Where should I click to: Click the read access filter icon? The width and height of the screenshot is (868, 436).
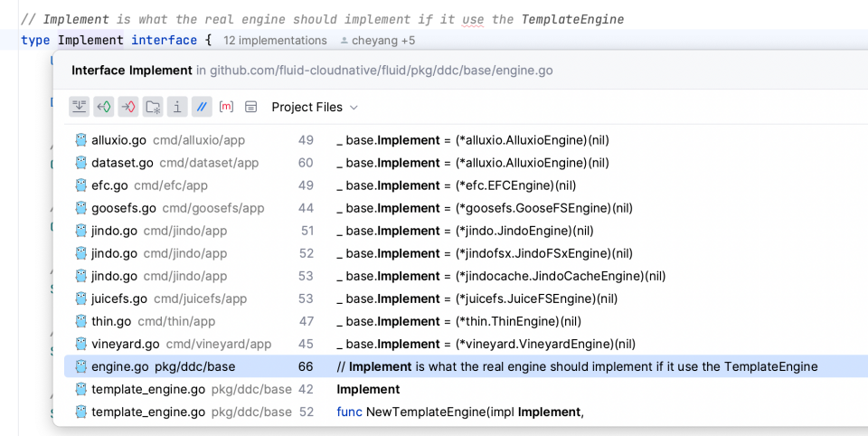[x=104, y=107]
